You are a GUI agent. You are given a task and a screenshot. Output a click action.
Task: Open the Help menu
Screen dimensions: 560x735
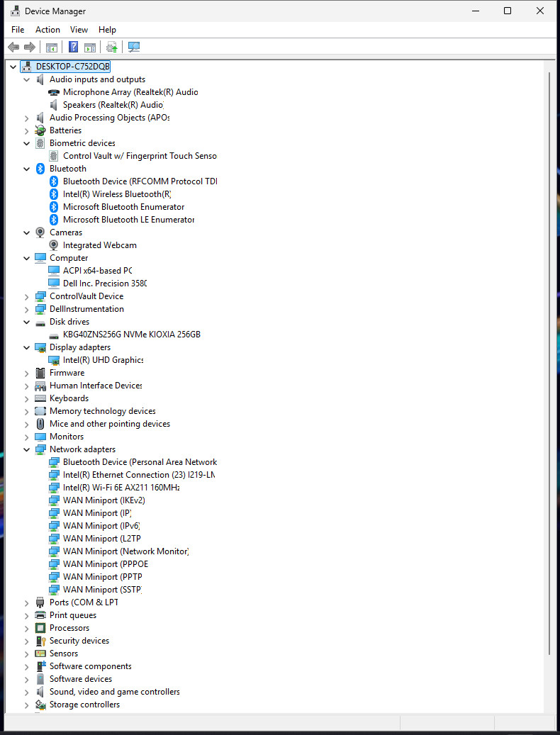107,30
